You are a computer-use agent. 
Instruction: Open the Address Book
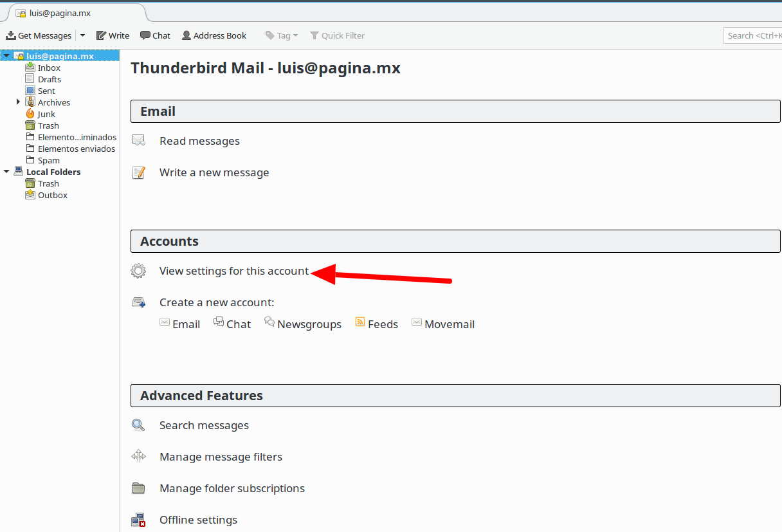214,35
